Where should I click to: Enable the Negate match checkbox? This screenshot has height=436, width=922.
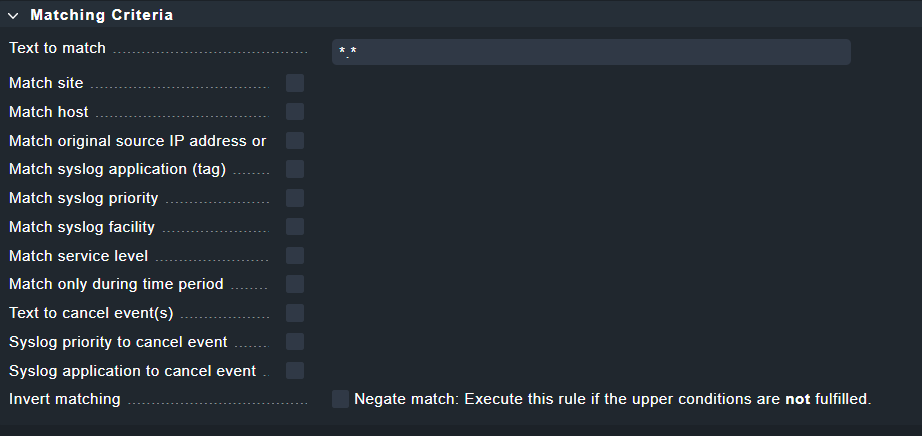coord(341,400)
